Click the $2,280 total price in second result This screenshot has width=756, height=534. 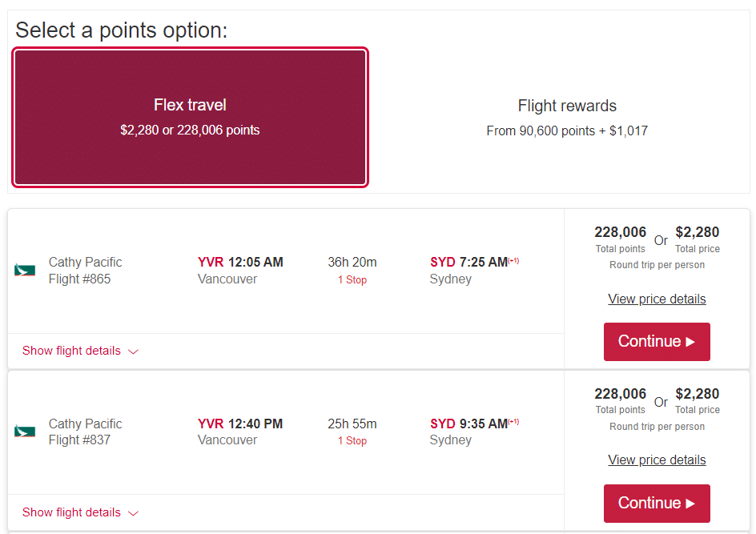[697, 394]
